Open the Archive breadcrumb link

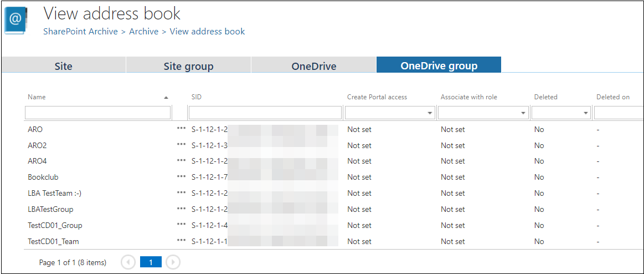(143, 32)
